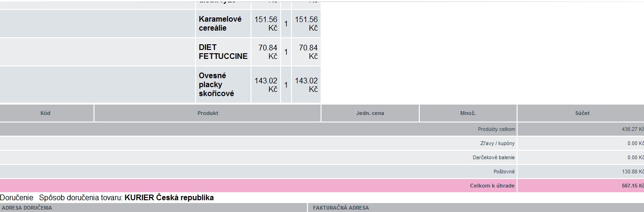This screenshot has height=212, width=644.
Task: Click the pink Celkom k úhrade label
Action: click(492, 186)
